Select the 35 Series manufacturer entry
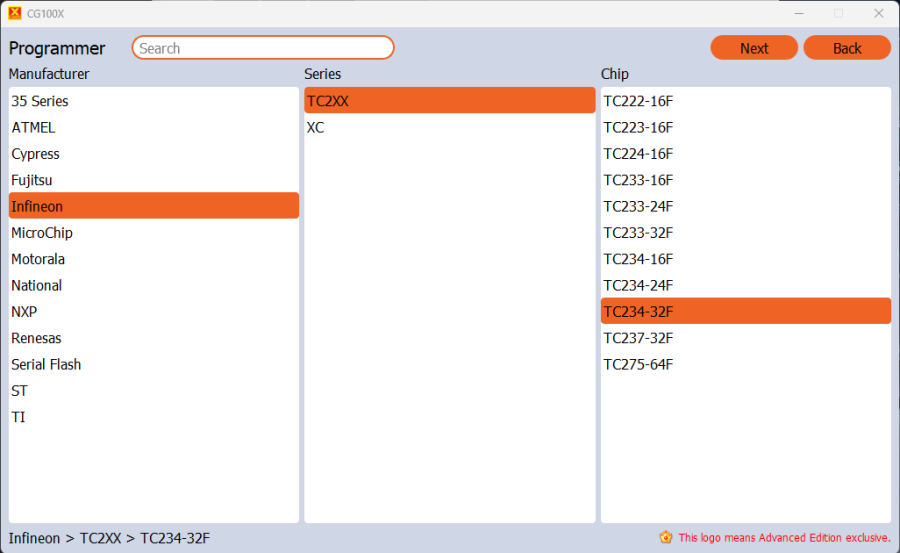The height and width of the screenshot is (553, 900). pos(40,101)
